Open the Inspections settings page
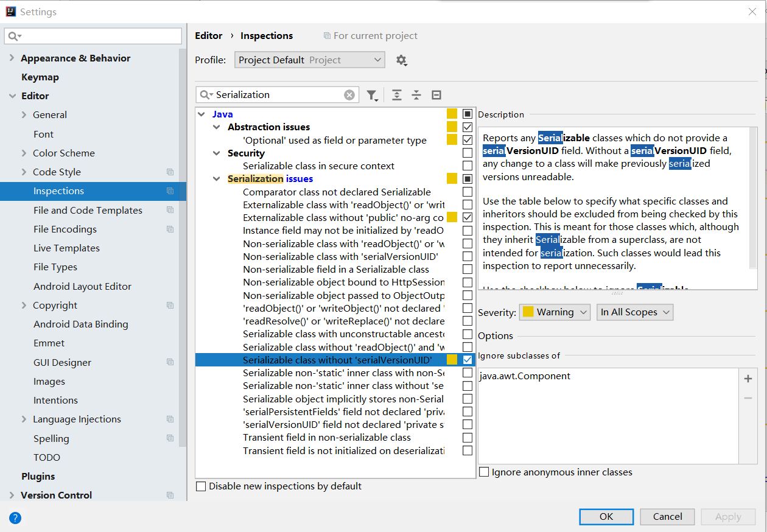This screenshot has width=767, height=532. (58, 191)
